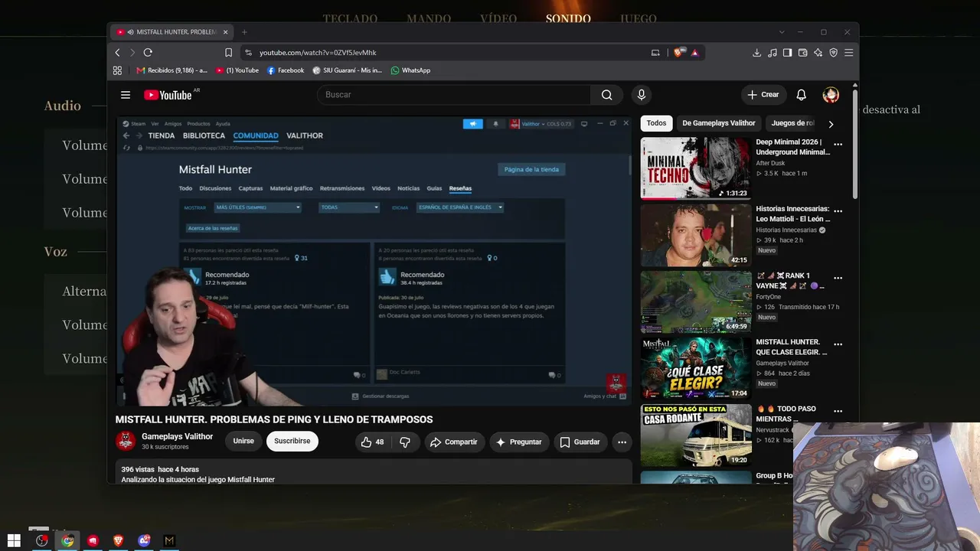Image resolution: width=980 pixels, height=551 pixels.
Task: Show more filter chips with arrow
Action: 831,124
